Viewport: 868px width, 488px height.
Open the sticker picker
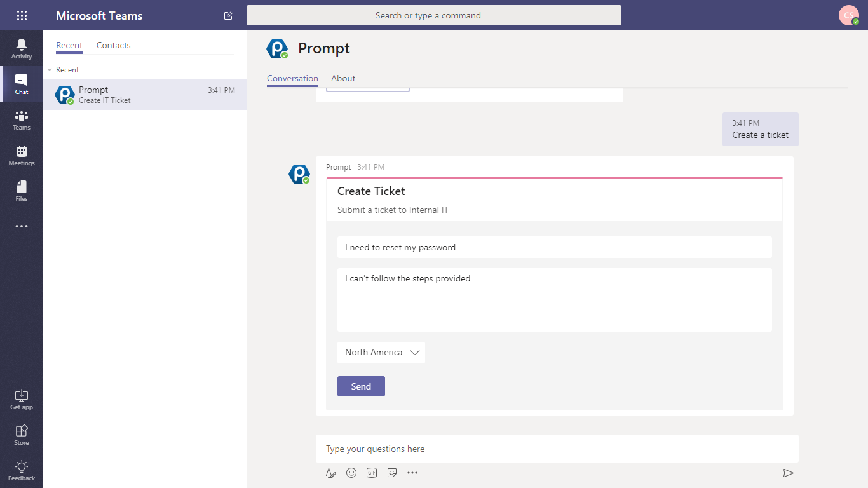(392, 473)
